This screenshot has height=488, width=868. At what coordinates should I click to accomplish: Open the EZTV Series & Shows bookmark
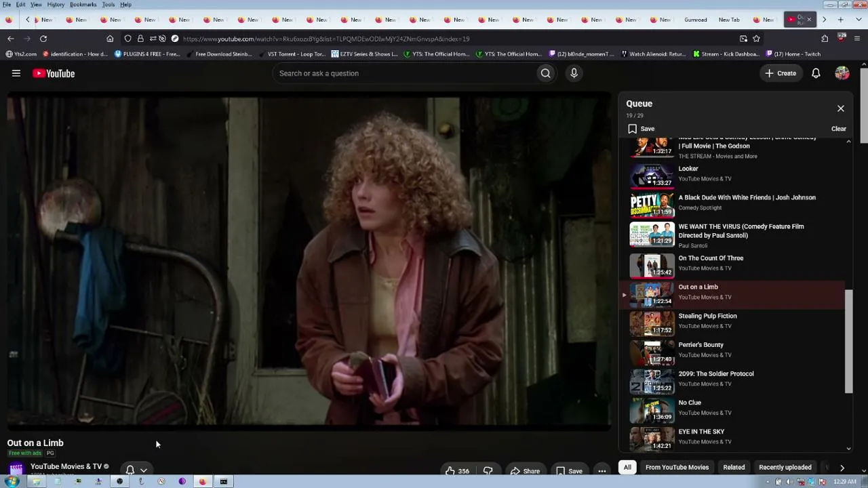(x=365, y=54)
